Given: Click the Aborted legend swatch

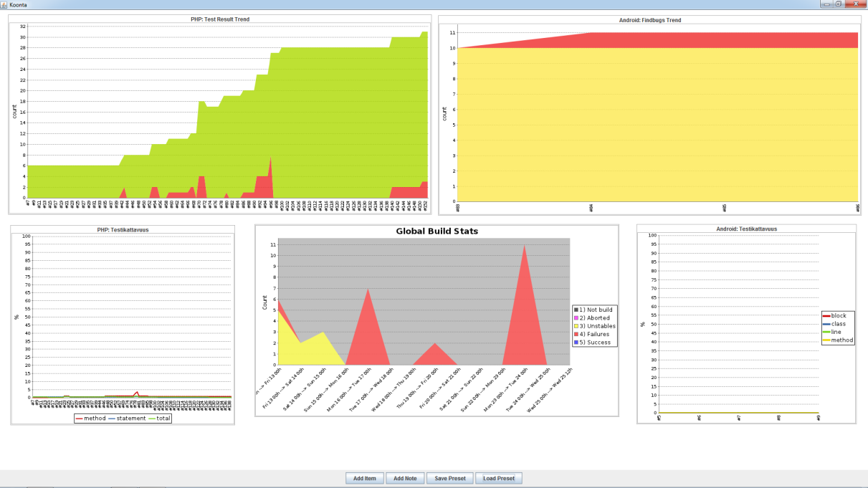Looking at the screenshot, I should pos(576,317).
